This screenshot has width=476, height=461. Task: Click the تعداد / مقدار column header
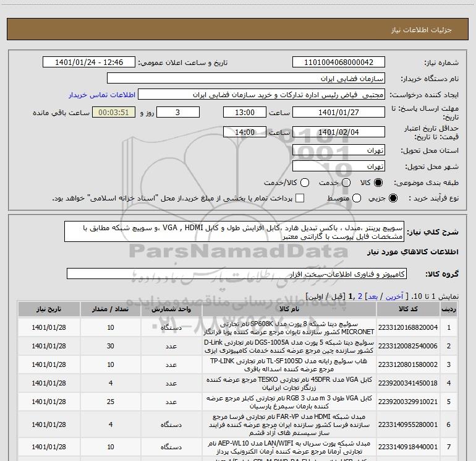pos(111,309)
